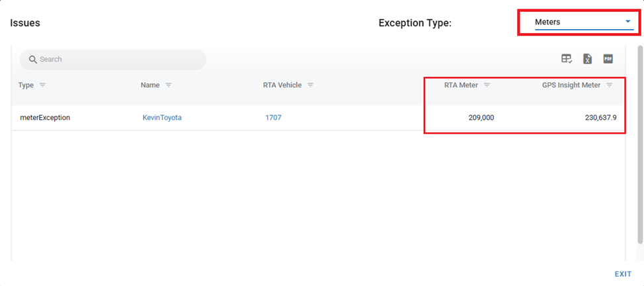Open filter icon beside GPS Insight Meter
The image size is (644, 286).
pyautogui.click(x=609, y=85)
